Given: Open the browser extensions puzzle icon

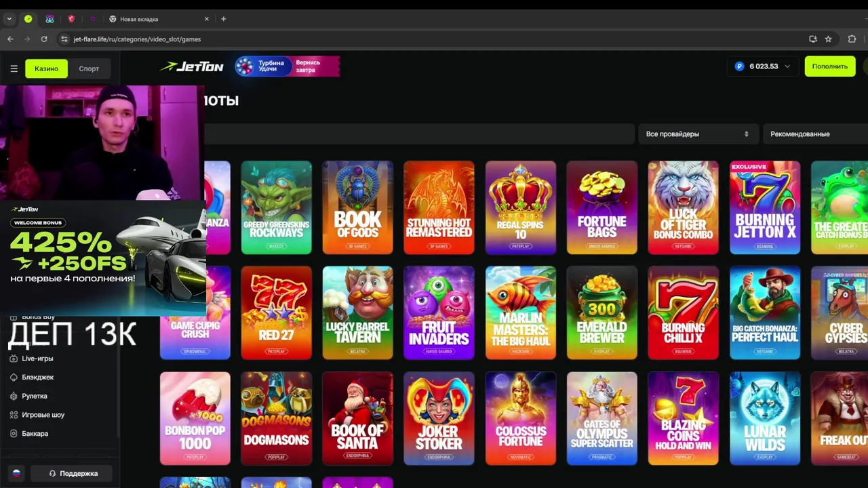Looking at the screenshot, I should tap(852, 39).
